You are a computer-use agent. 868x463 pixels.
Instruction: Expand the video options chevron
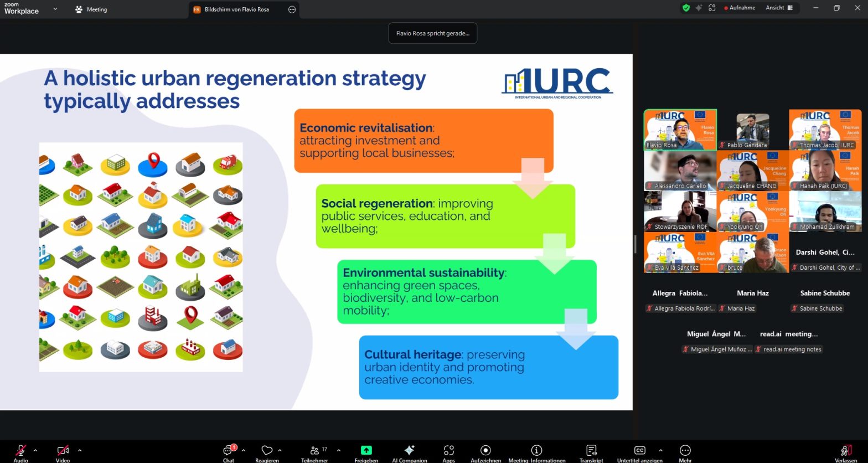[80, 450]
